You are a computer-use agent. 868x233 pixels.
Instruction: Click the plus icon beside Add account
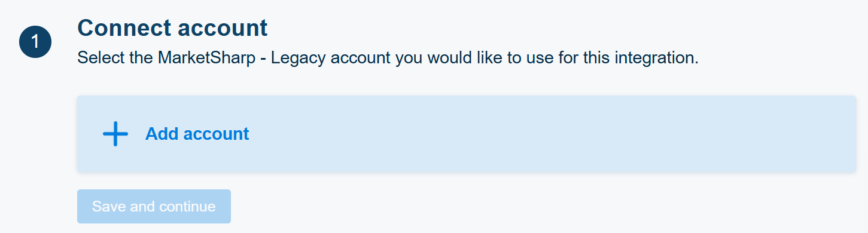click(x=115, y=134)
